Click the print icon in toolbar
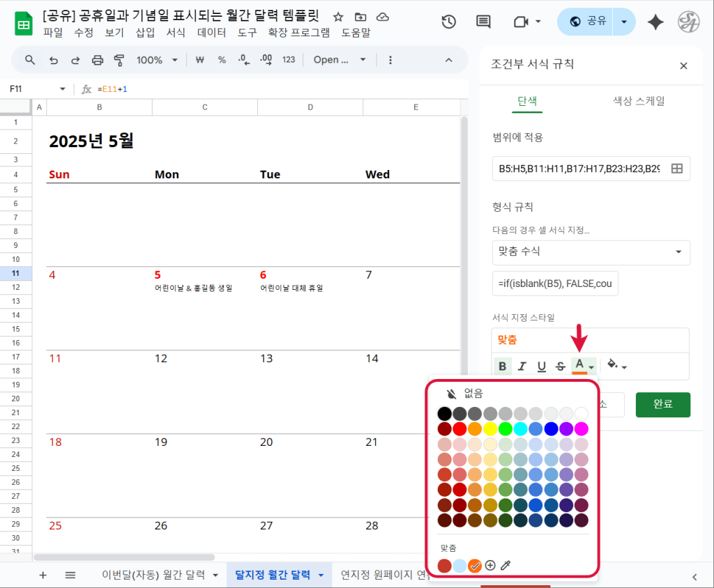Screen dimensions: 714x588 (98, 60)
